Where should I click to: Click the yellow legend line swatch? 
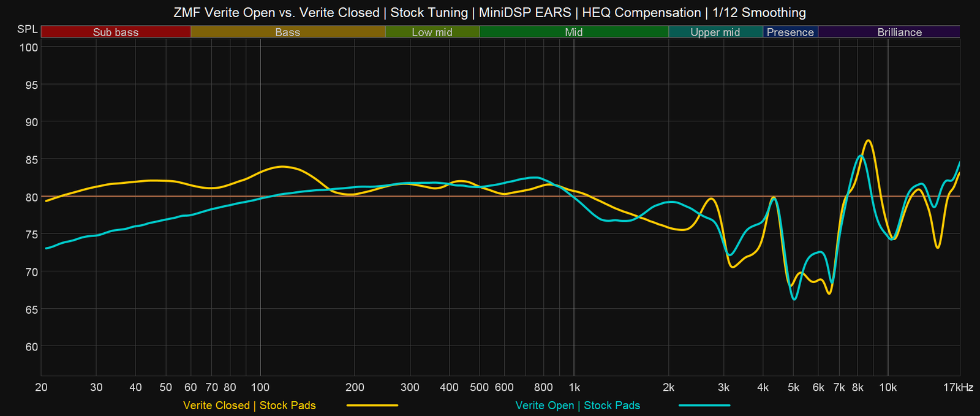click(x=372, y=406)
